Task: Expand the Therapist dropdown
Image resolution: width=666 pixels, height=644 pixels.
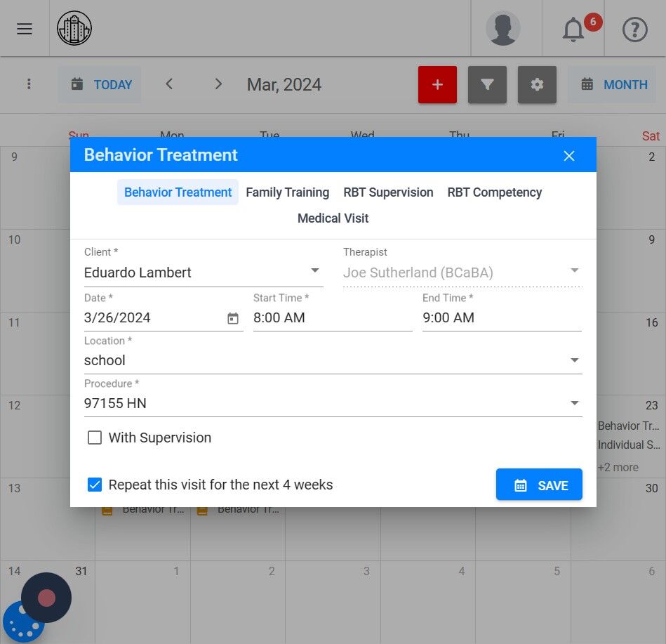Action: coord(462,272)
